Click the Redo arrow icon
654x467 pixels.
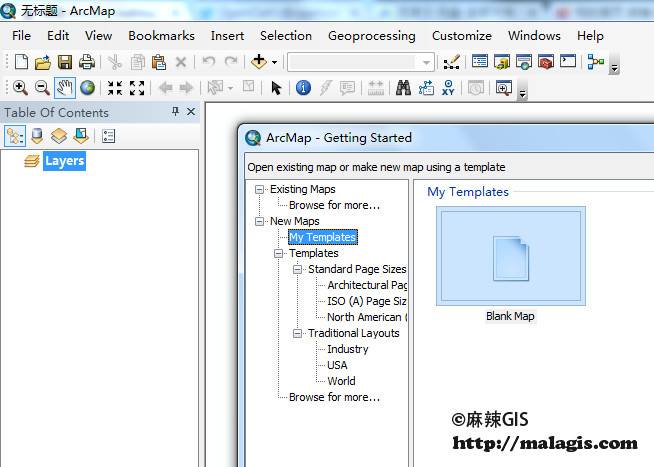coord(231,62)
